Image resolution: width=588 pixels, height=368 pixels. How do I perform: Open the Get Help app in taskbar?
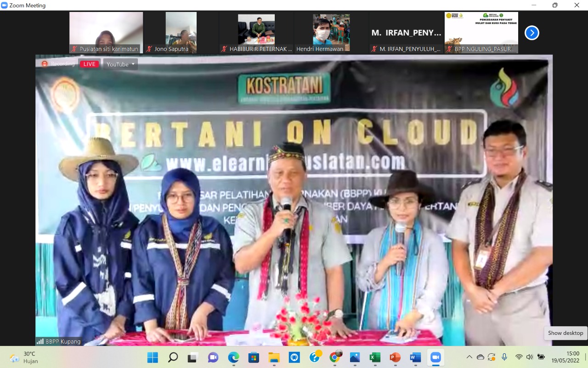pos(315,357)
